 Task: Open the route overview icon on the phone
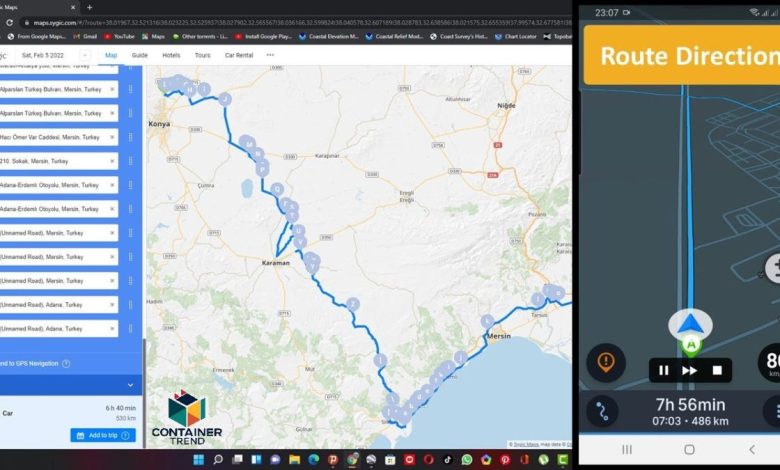(602, 411)
